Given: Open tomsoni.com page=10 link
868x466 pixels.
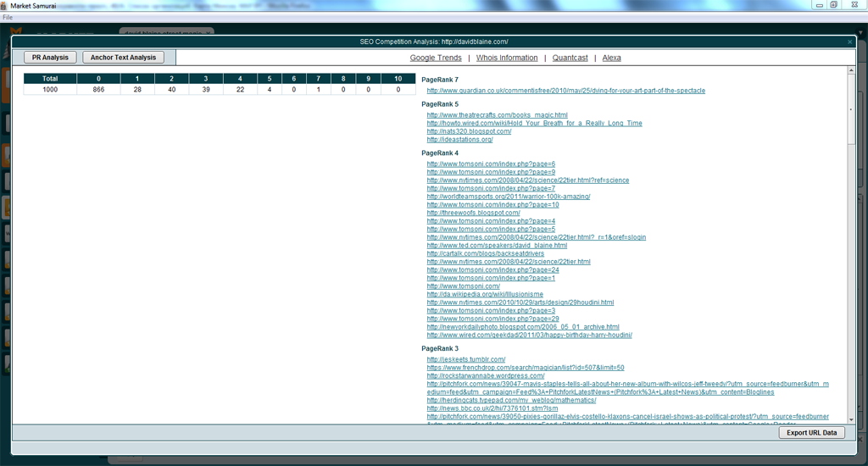Looking at the screenshot, I should (x=492, y=205).
